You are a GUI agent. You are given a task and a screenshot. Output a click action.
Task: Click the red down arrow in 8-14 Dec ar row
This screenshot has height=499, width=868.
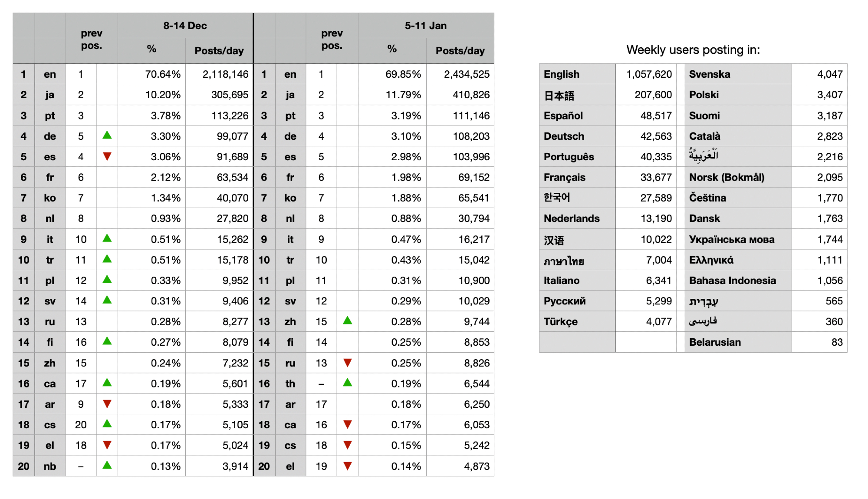pos(107,404)
